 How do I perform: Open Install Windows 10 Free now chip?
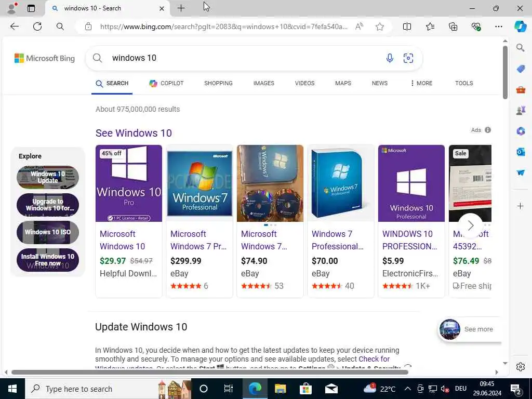tap(48, 260)
